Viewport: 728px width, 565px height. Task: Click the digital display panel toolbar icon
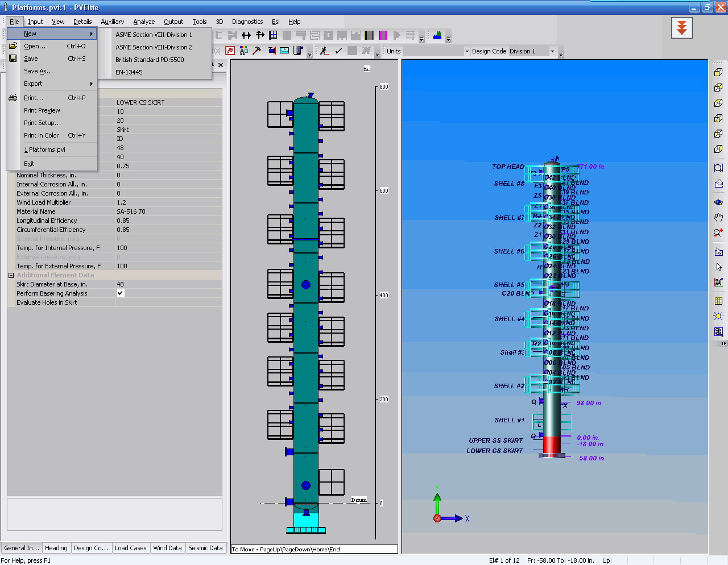(x=284, y=51)
